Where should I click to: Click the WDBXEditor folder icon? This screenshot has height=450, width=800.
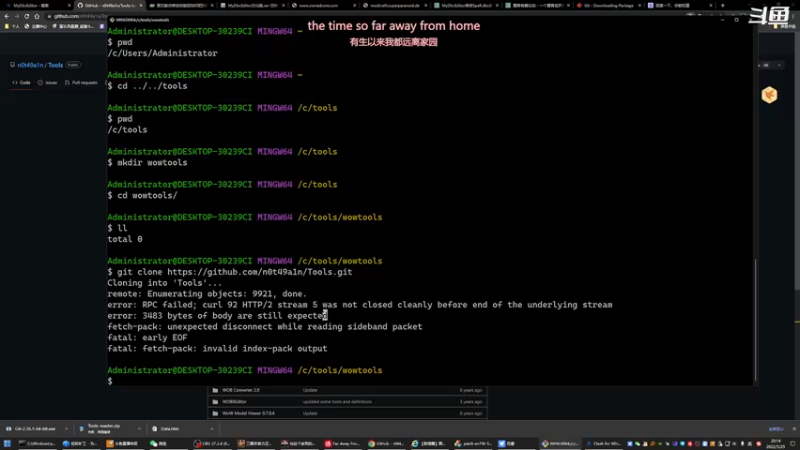pos(215,402)
